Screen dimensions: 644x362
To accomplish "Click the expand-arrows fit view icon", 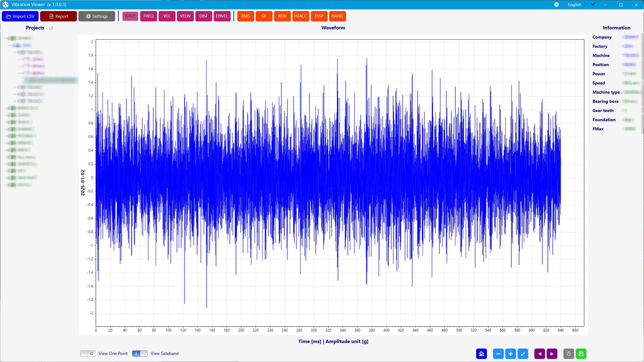I will (x=523, y=354).
